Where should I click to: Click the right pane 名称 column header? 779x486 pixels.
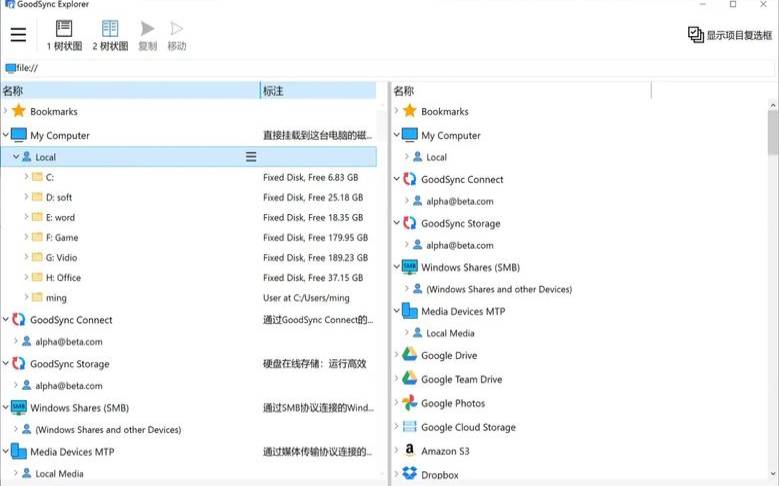(521, 91)
